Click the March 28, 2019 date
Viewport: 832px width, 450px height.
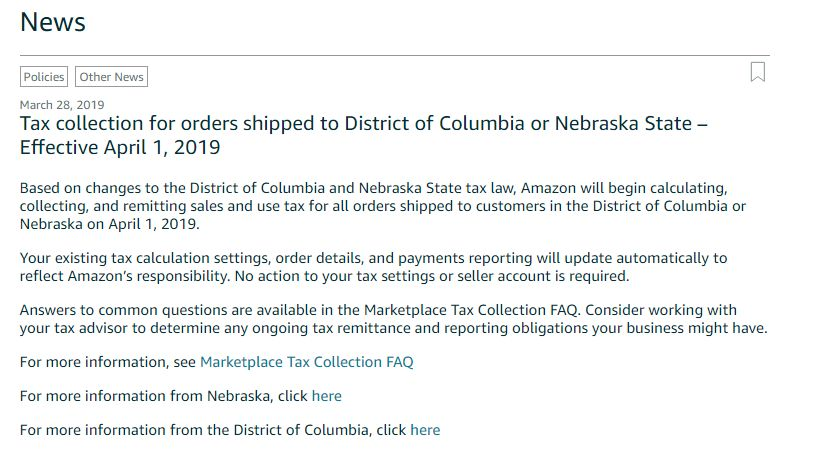point(62,104)
